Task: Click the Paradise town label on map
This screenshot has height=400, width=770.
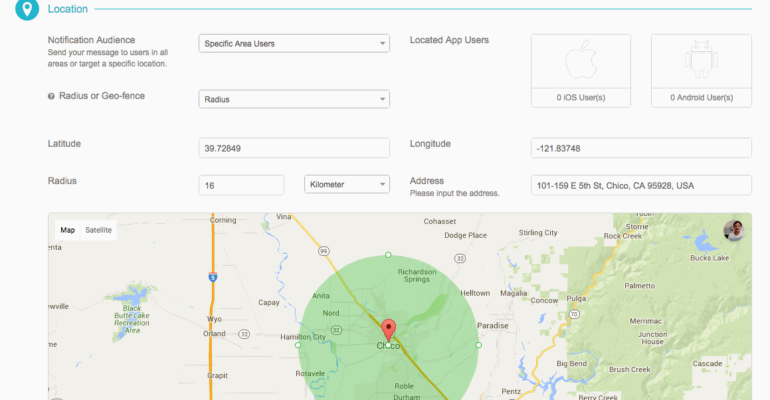Action: 493,325
